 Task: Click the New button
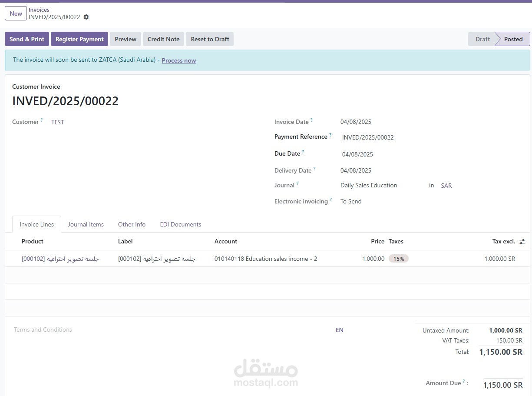(16, 13)
